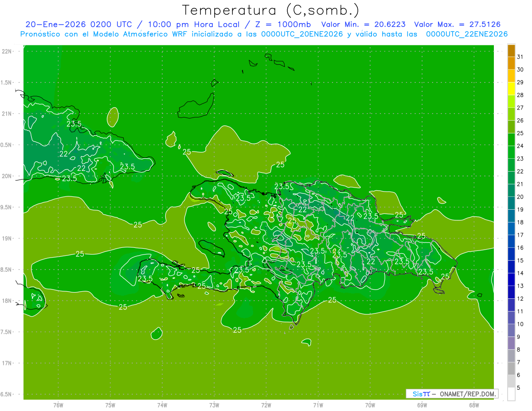Viewport: 532px width, 411px height.
Task: Pick the yellow-orange swatch between 29 and 30
Action: point(511,76)
